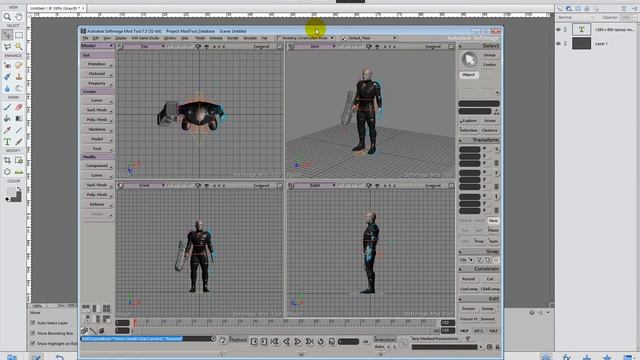The image size is (640, 360).
Task: Select the Lasso tool
Action: (7, 47)
